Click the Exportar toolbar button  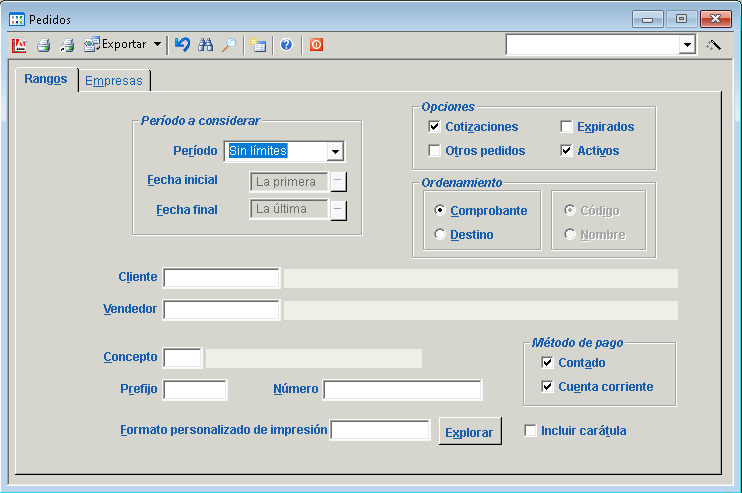(115, 45)
